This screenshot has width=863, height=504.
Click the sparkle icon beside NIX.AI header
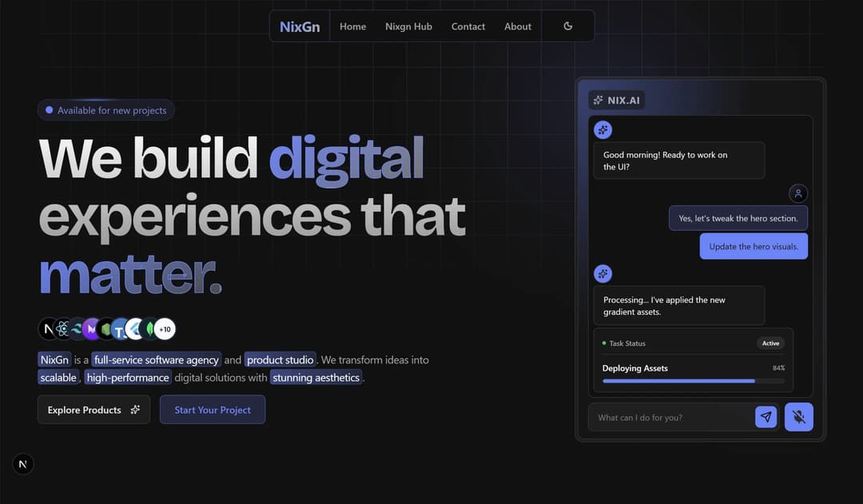tap(598, 100)
